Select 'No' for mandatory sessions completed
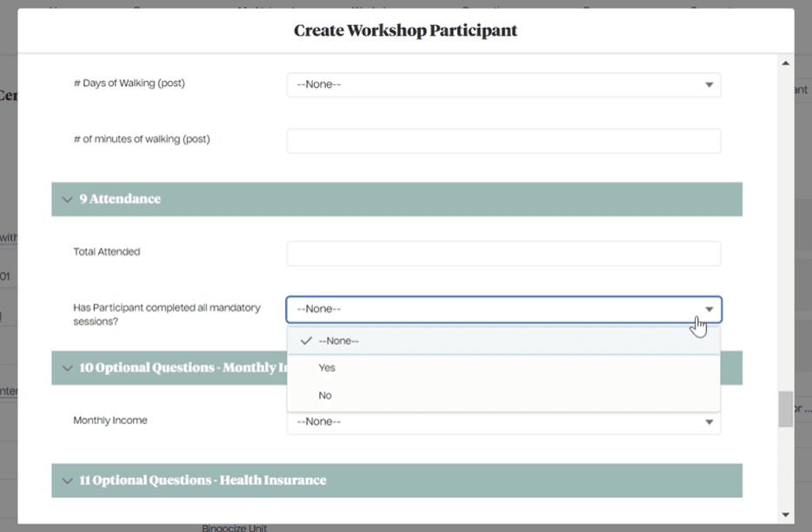The height and width of the screenshot is (532, 812). click(325, 395)
